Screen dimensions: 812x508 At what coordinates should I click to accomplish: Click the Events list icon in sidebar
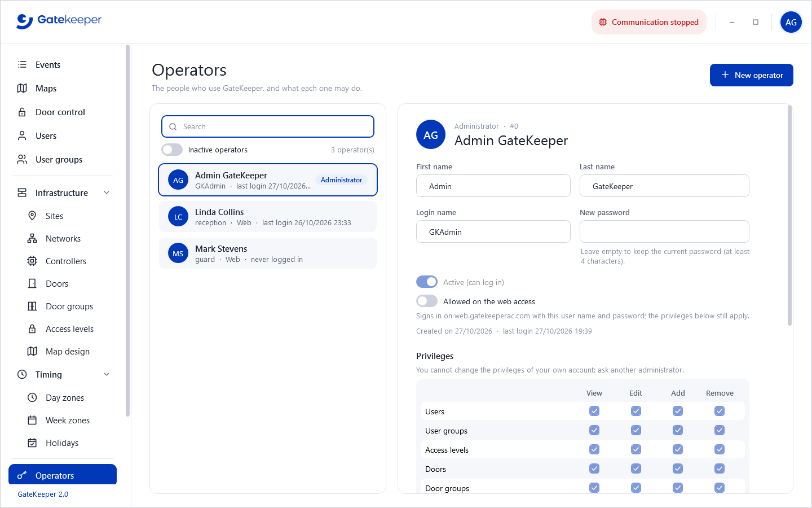click(22, 64)
